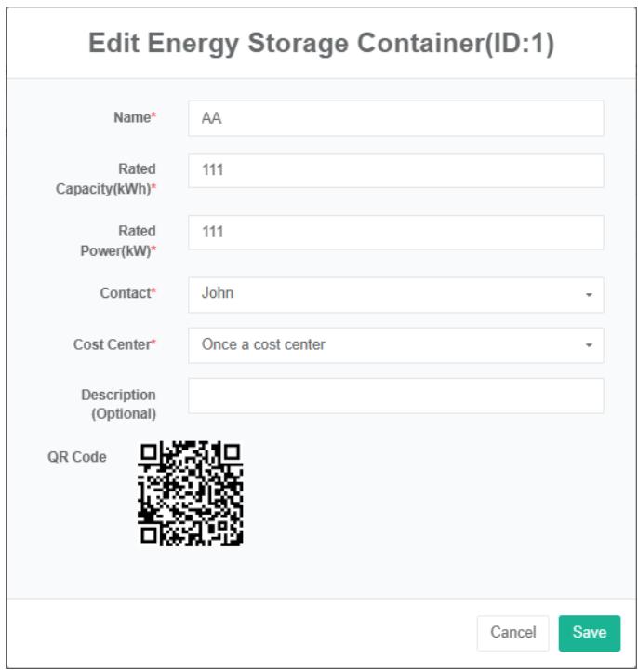The image size is (638, 672).
Task: Open the Cost Center dropdown
Action: tap(386, 345)
